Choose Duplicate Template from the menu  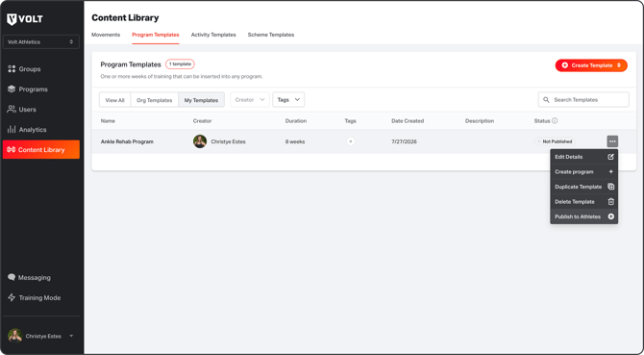click(x=584, y=187)
